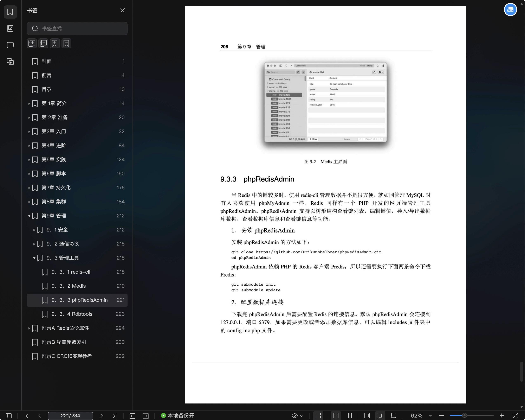Open 附录B 配置参数索引 bookmark
525x420 pixels.
[x=77, y=342]
